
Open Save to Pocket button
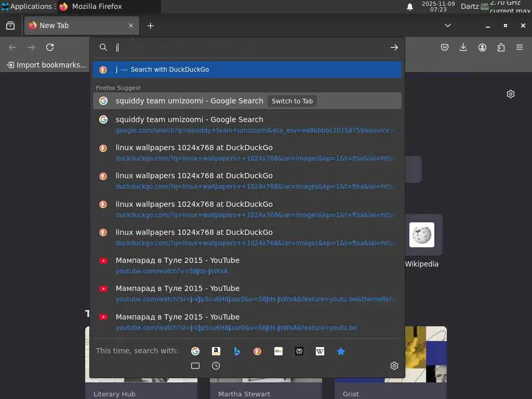click(x=445, y=47)
